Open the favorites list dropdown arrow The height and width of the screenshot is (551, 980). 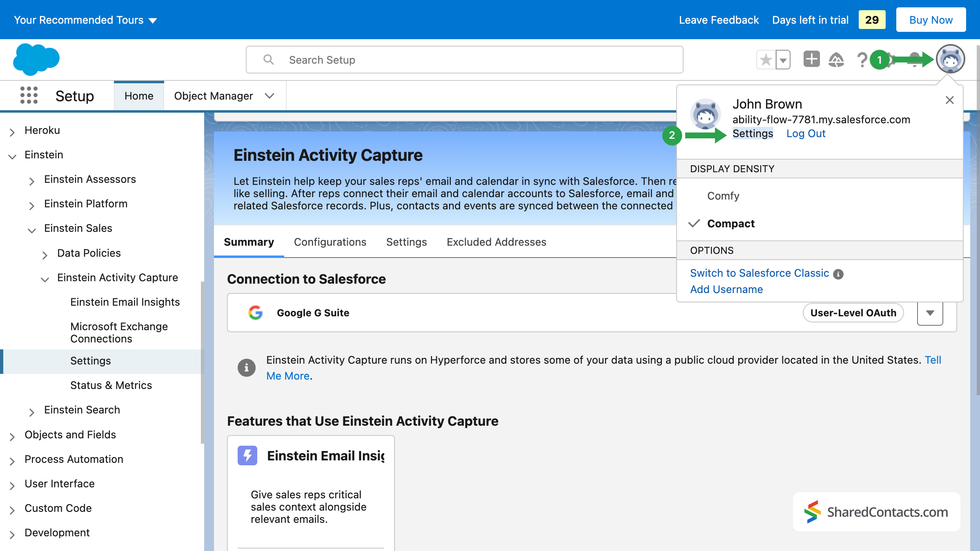point(783,60)
